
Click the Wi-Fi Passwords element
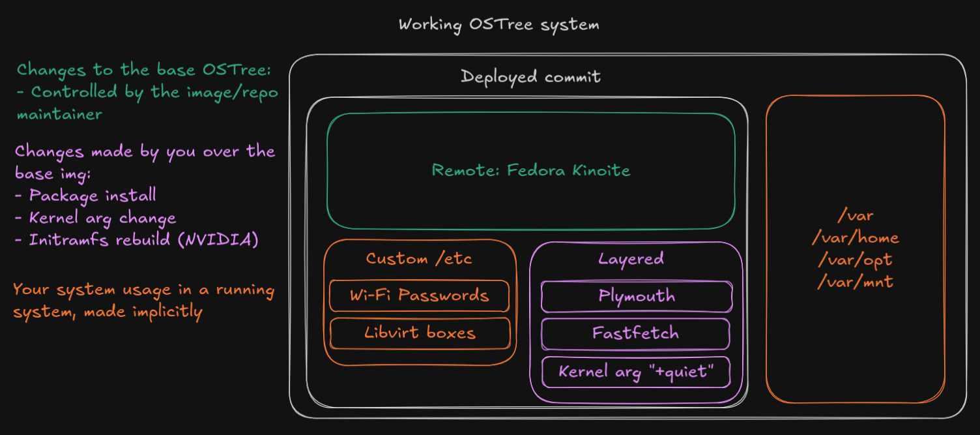point(419,295)
